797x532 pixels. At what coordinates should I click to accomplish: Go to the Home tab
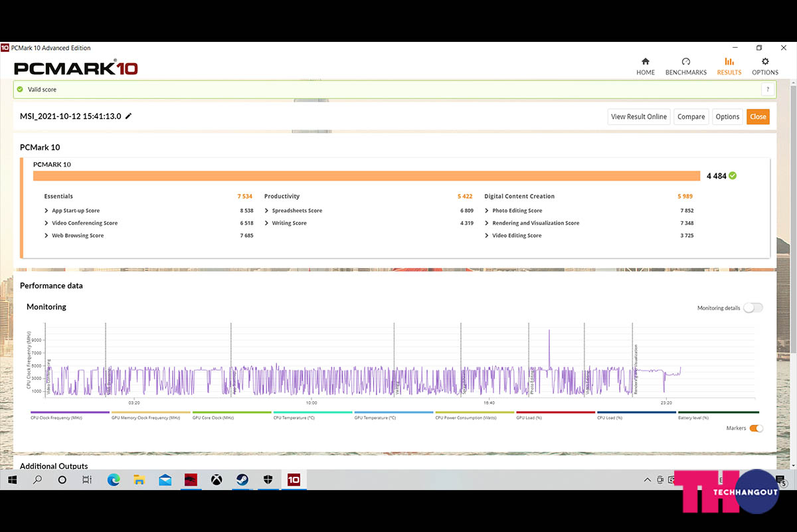coord(645,66)
